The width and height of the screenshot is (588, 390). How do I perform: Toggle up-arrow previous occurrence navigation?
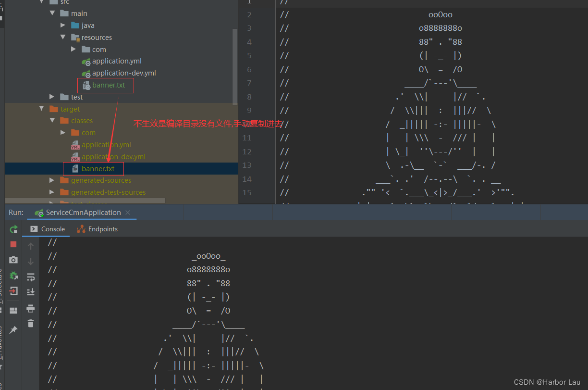pos(30,246)
